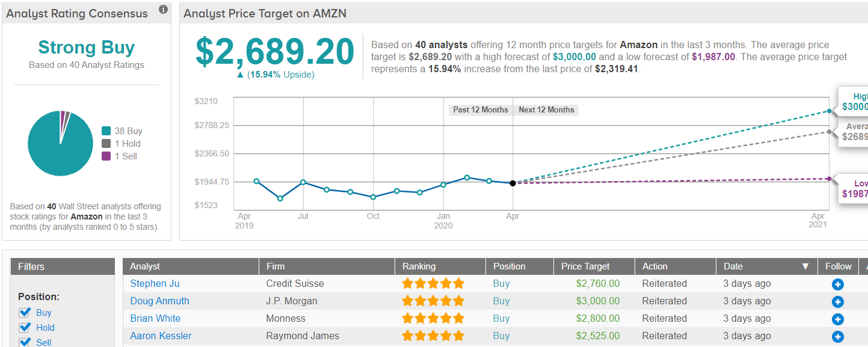Click Stephen Ju's five-star ranking icons

433,284
